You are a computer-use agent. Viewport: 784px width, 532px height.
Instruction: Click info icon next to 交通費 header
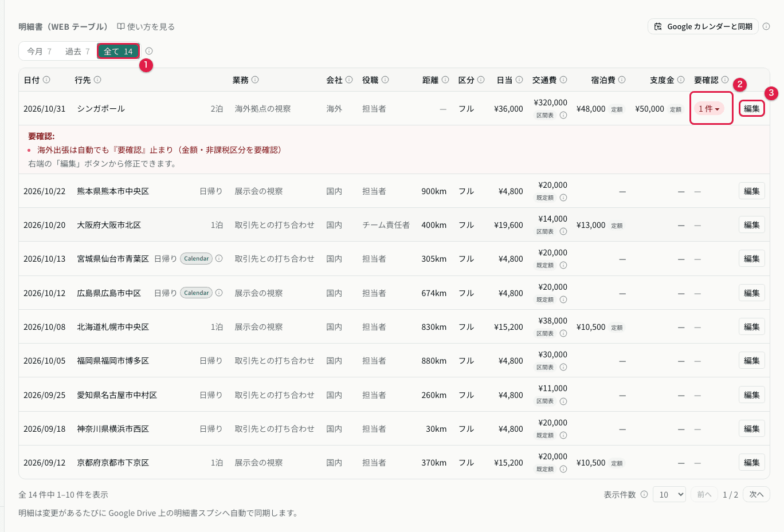tap(563, 80)
